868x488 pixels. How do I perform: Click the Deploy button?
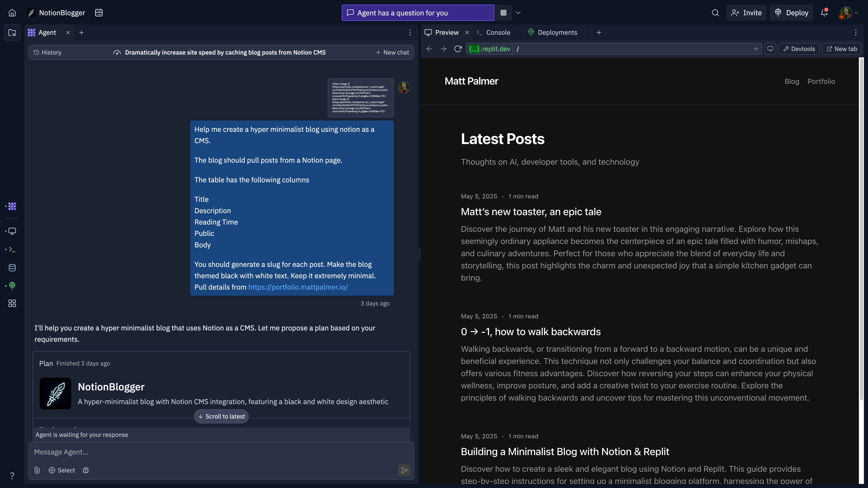[791, 13]
